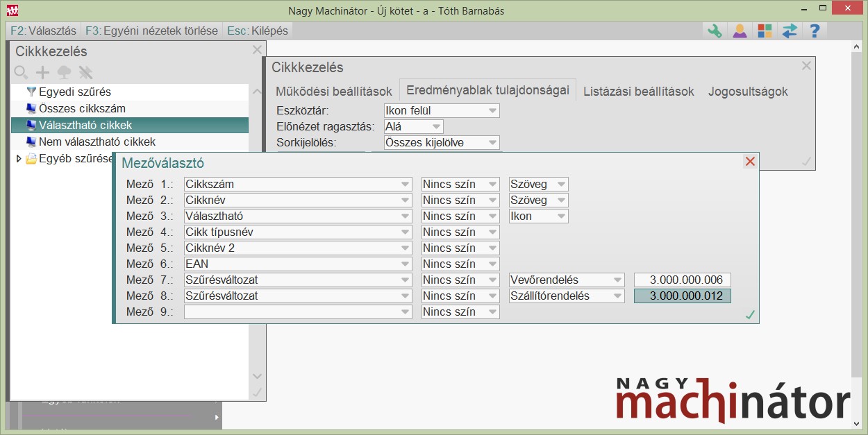
Task: Open Mező 3 display type dropdown Ikon
Action: click(x=539, y=216)
